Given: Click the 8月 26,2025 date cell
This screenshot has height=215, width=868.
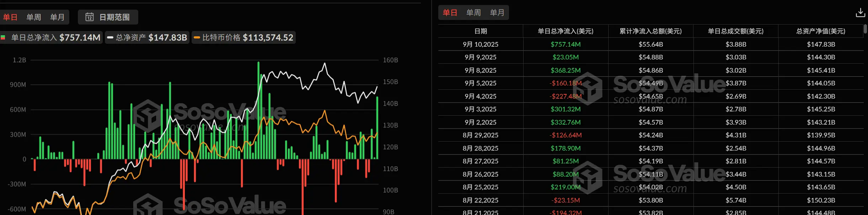Looking at the screenshot, I should [x=481, y=174].
